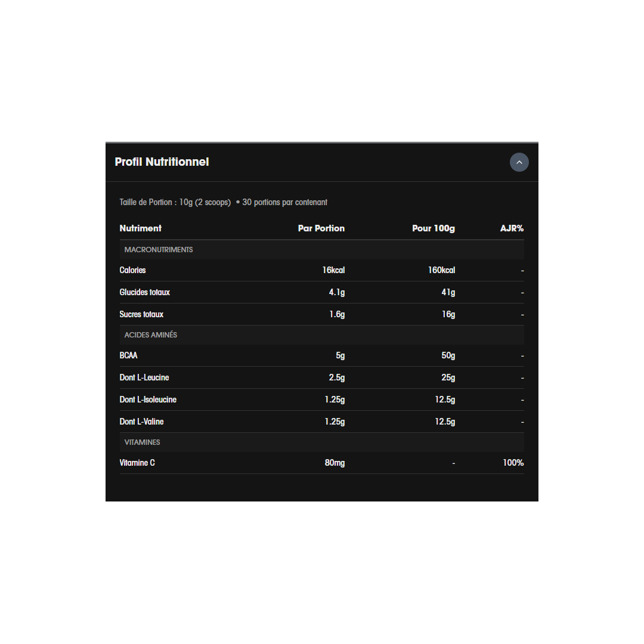Click the Dont L-Isoleucine row label
This screenshot has height=644, width=644.
(148, 400)
